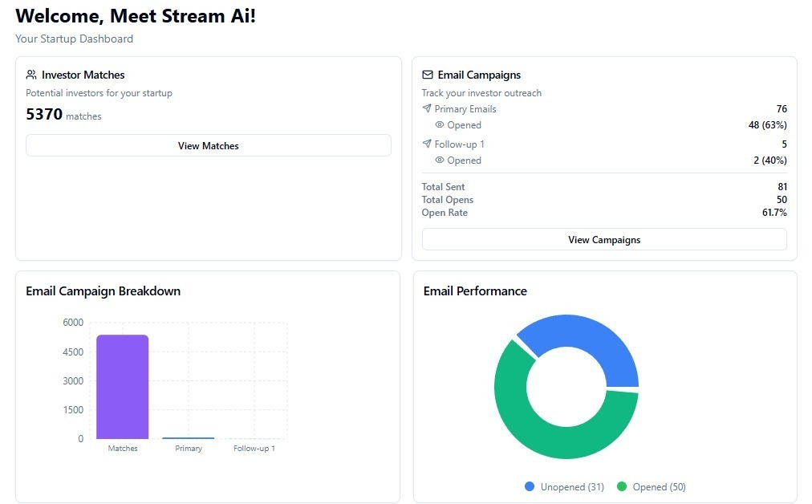Click the "5370" matches count

(44, 114)
